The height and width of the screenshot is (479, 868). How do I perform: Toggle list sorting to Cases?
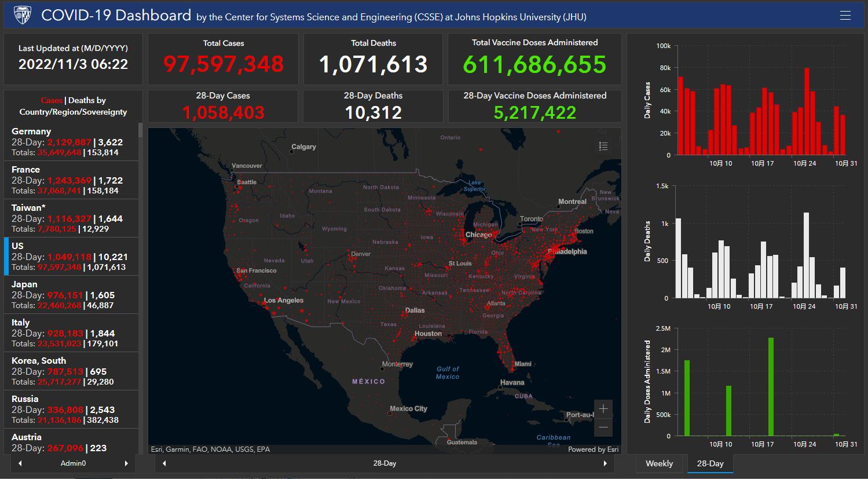(x=52, y=100)
